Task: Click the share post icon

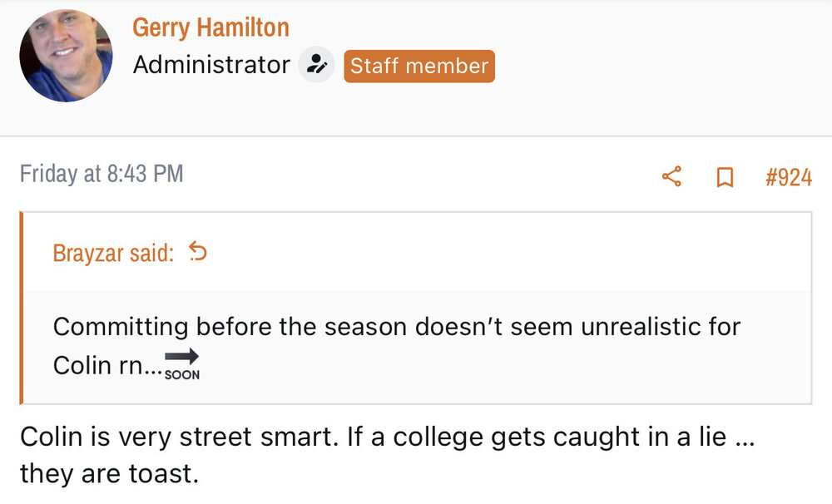Action: (x=671, y=176)
